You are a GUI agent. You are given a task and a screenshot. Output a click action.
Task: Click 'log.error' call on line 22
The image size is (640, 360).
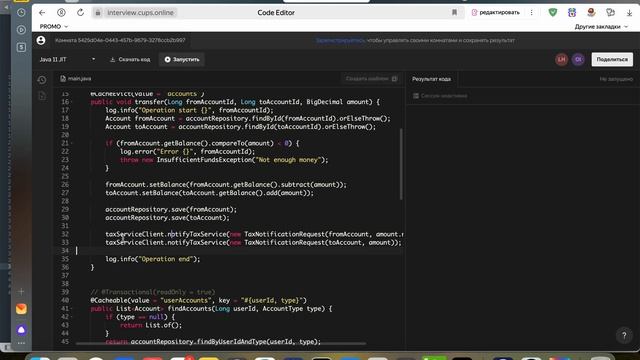[x=136, y=152]
